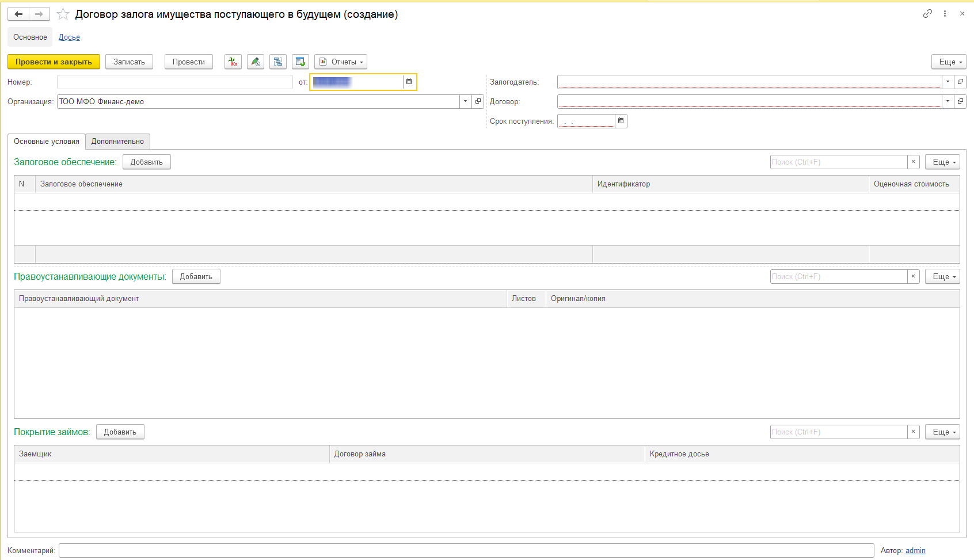The width and height of the screenshot is (974, 560).
Task: Focus the Срок поступления date field
Action: [x=586, y=121]
